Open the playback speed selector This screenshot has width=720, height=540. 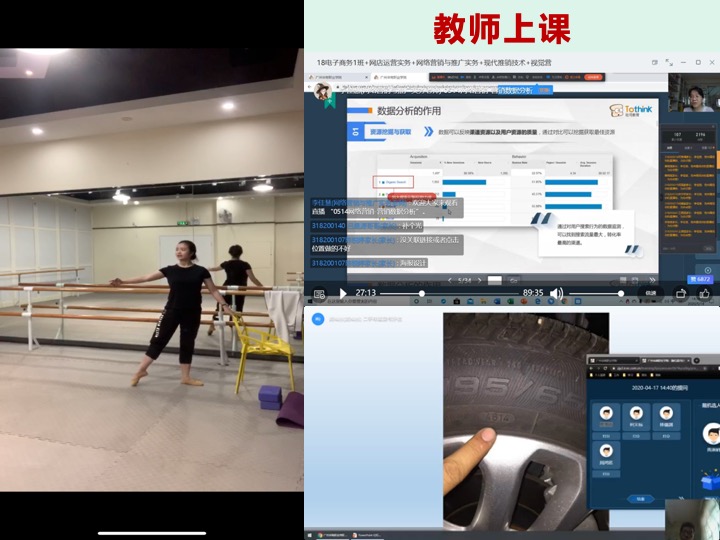point(650,293)
